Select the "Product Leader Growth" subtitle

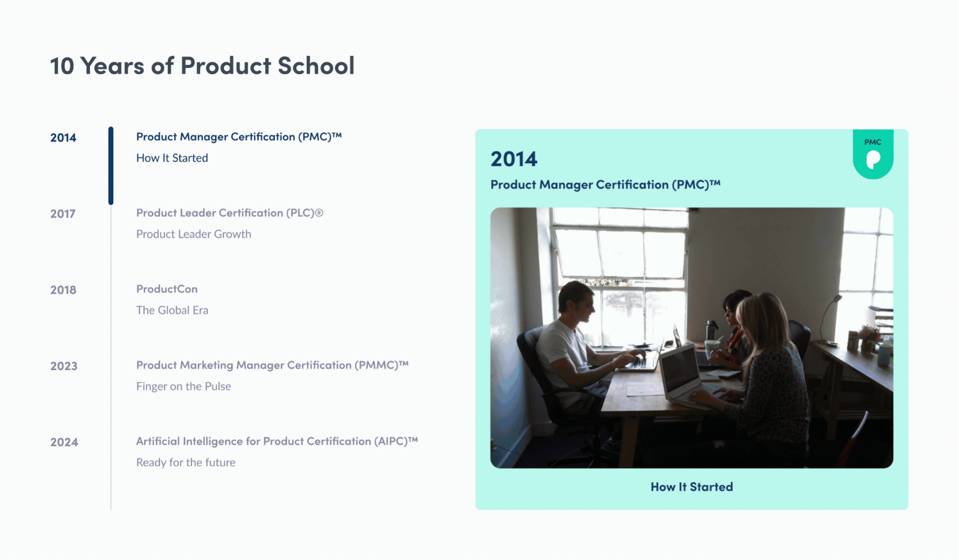coord(193,234)
